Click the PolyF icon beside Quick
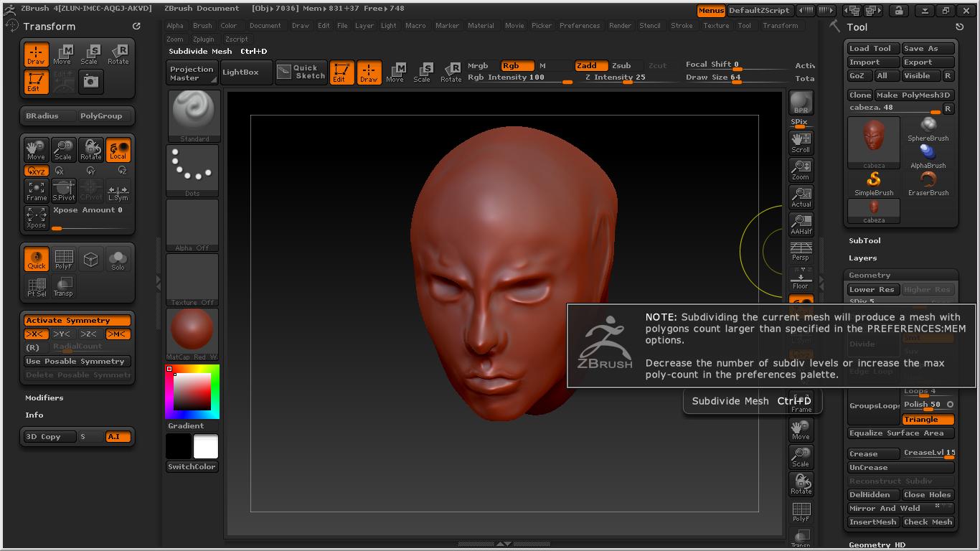Image resolution: width=980 pixels, height=551 pixels. (x=63, y=259)
